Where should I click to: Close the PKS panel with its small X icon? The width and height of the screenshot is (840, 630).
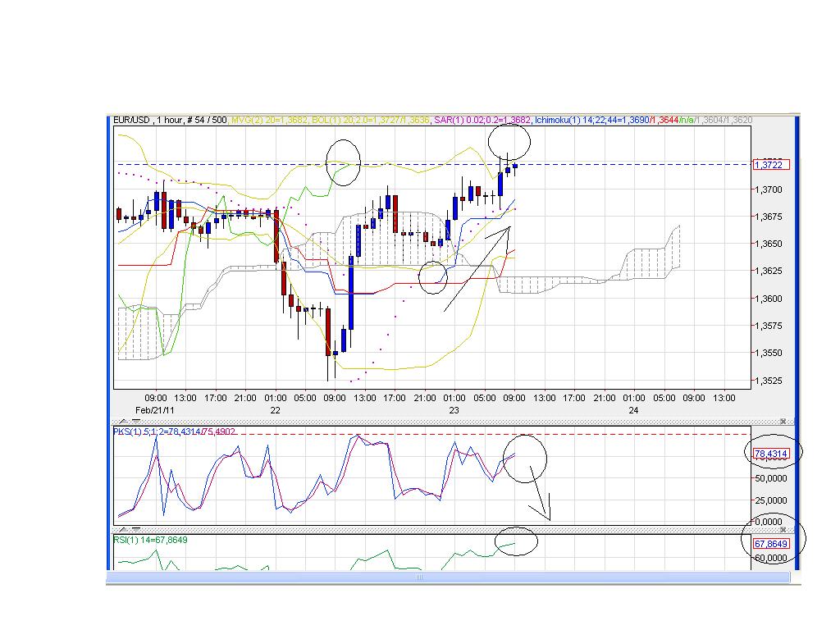783,422
